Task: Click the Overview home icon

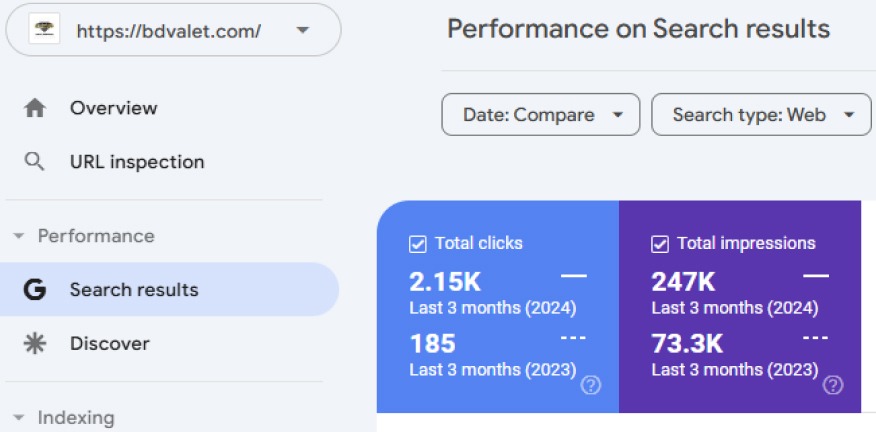Action: click(x=35, y=108)
